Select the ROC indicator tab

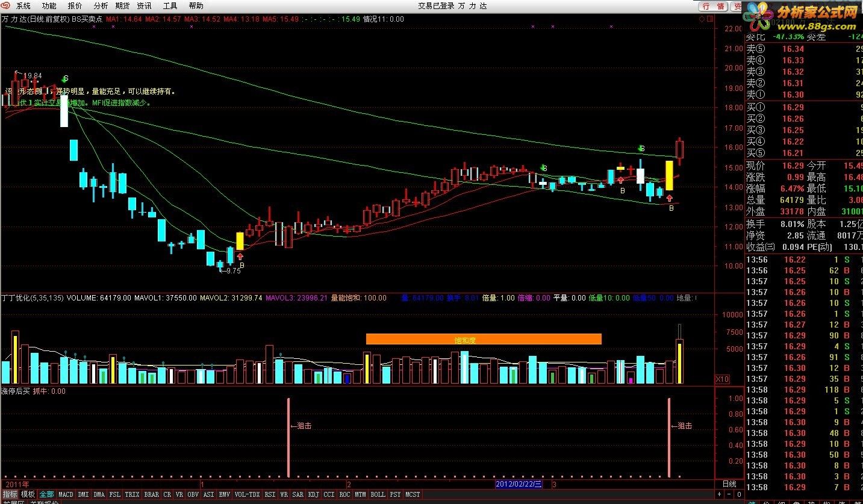pyautogui.click(x=344, y=494)
